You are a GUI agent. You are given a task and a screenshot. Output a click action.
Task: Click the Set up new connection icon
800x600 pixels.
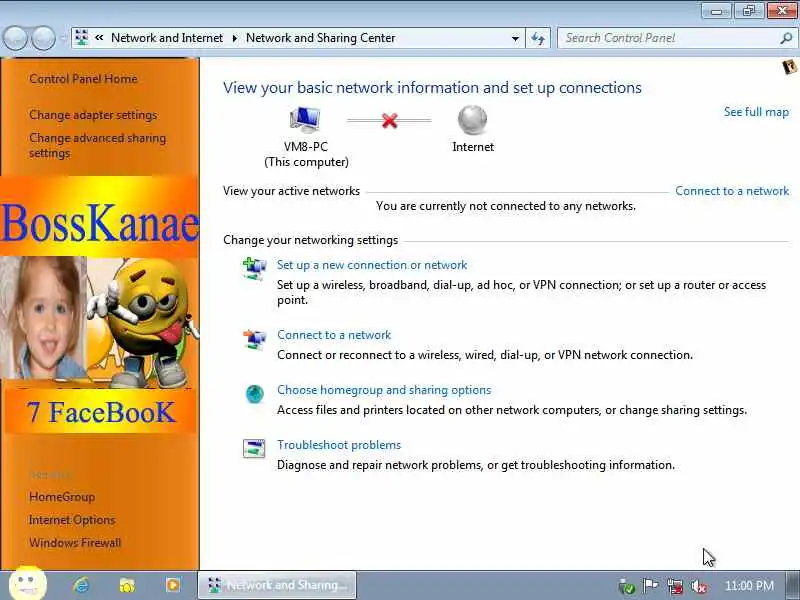[254, 269]
